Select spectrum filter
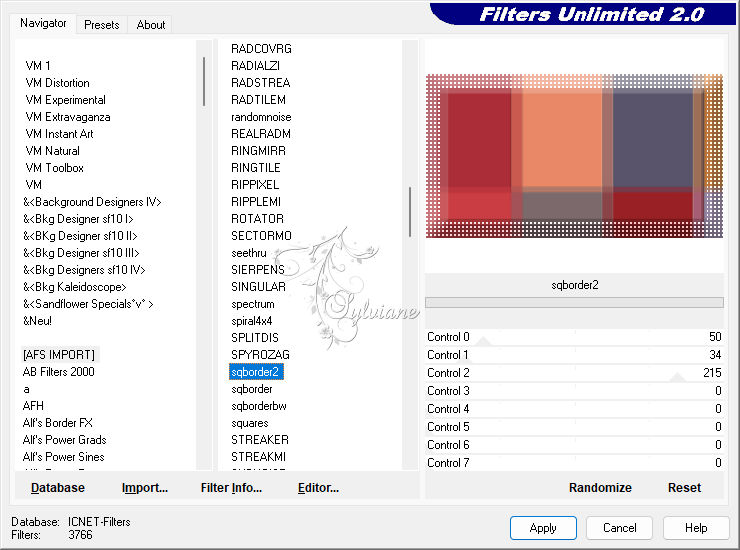Image resolution: width=740 pixels, height=550 pixels. coord(252,304)
